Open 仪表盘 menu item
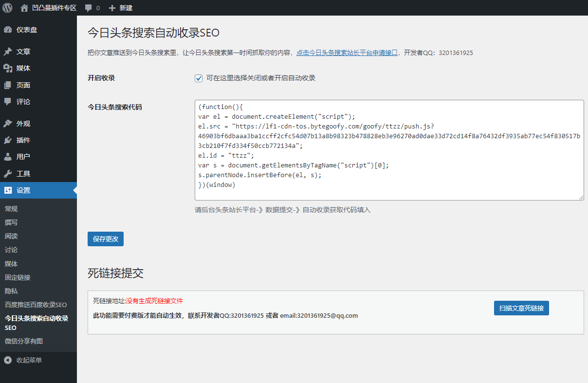Screen dimensions: 588x383 pos(38,30)
